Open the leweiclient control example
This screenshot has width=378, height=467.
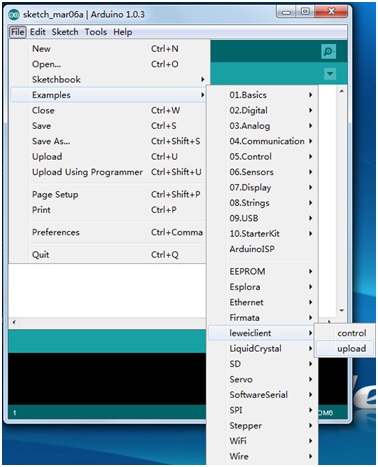[x=345, y=333]
